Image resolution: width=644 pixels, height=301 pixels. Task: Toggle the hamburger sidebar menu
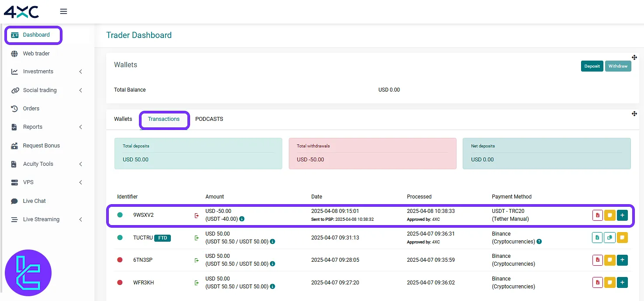(63, 11)
